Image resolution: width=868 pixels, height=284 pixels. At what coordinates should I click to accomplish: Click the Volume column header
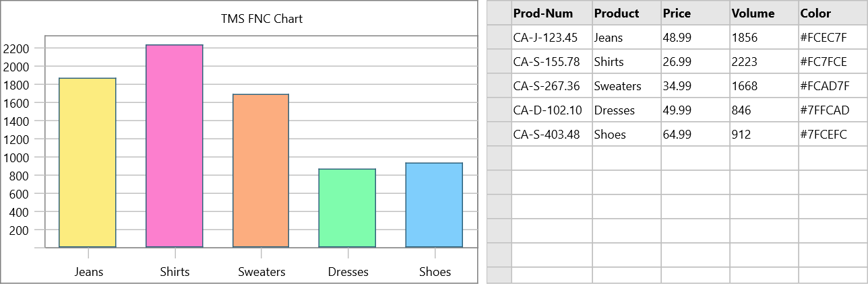click(764, 13)
